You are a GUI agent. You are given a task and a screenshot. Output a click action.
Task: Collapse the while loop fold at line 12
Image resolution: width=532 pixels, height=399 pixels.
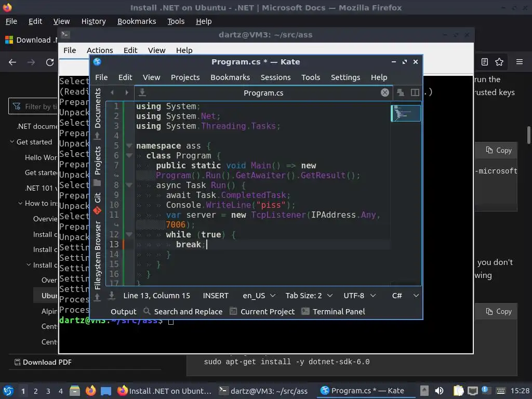[x=129, y=234]
